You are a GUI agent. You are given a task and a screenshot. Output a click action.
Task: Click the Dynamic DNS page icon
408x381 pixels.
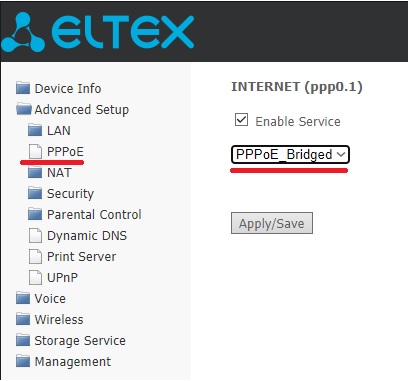click(35, 235)
